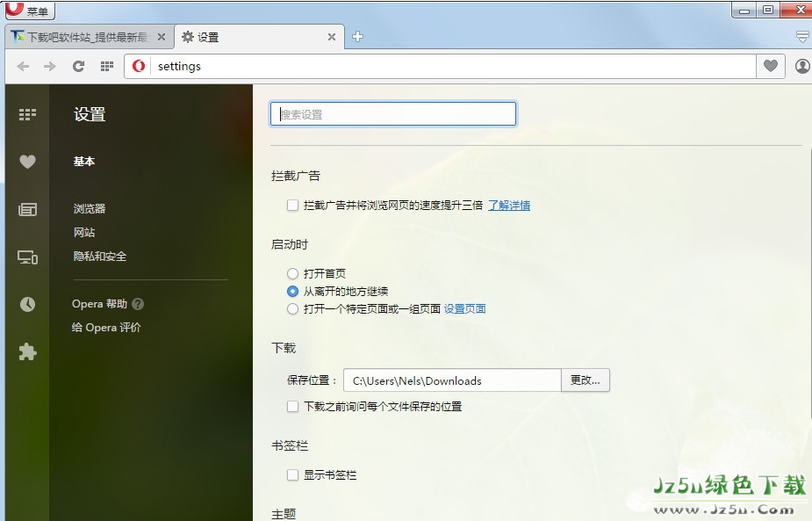This screenshot has height=521, width=812.
Task: Open 给 Opera 评价 link
Action: [x=106, y=327]
